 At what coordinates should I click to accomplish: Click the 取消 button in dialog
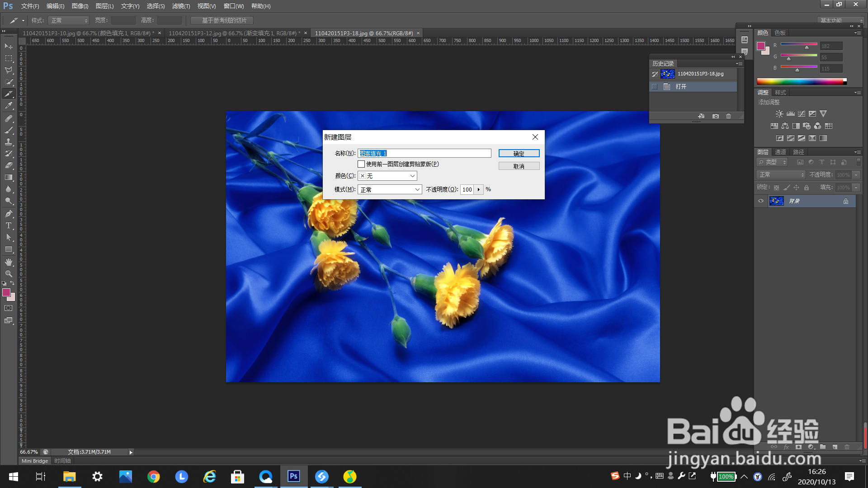[x=519, y=166]
